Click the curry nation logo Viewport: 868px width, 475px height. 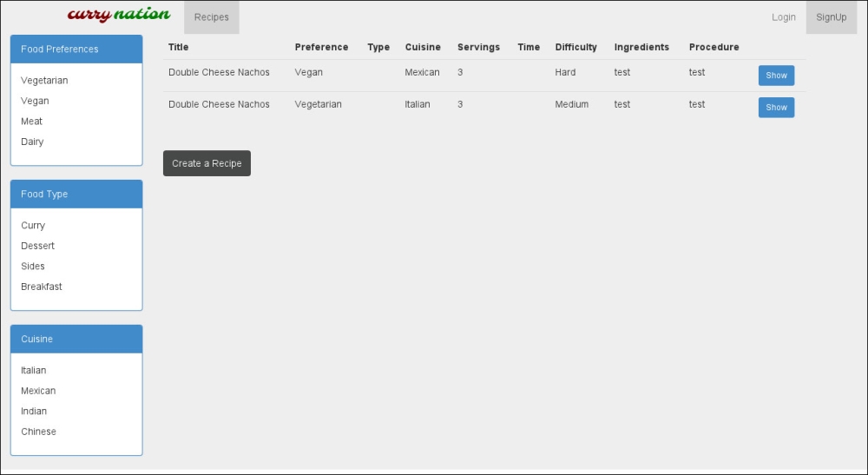tap(118, 15)
